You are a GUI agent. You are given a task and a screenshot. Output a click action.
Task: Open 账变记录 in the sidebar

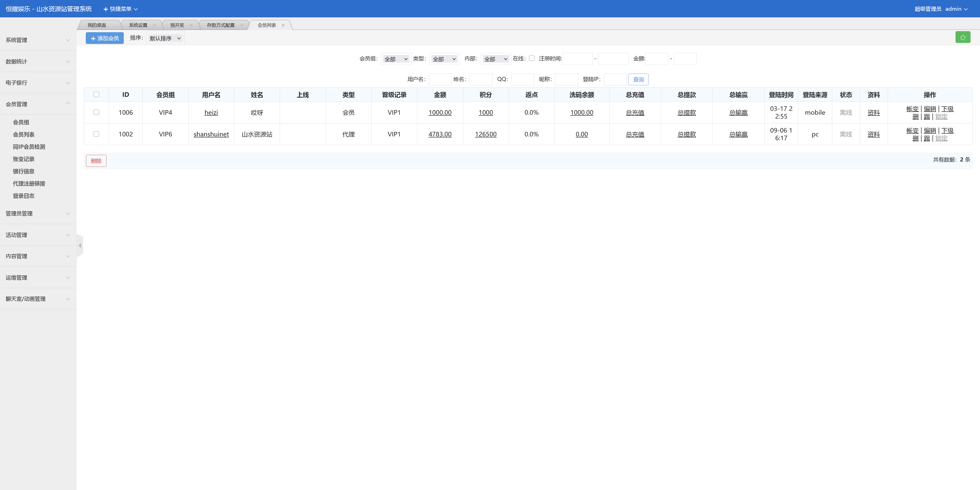tap(23, 159)
